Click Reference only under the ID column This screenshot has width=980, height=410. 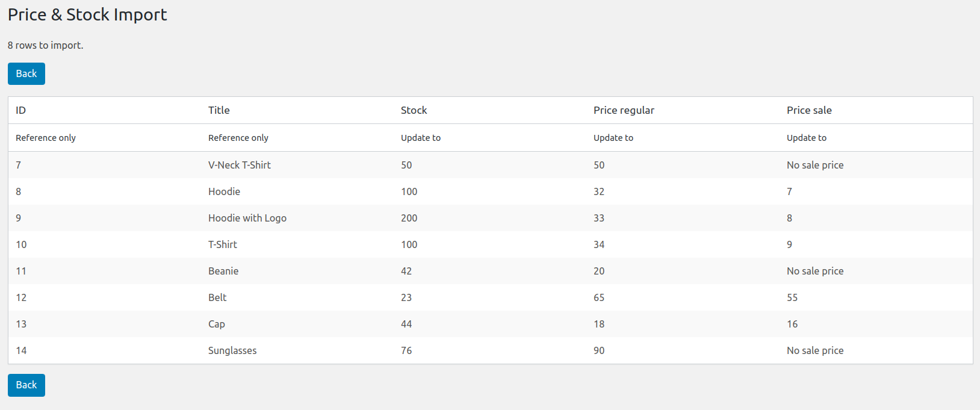pyautogui.click(x=46, y=138)
